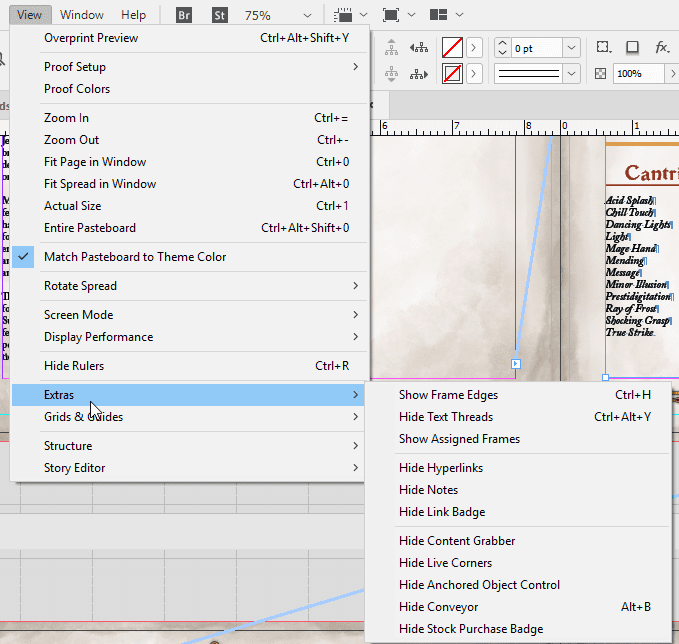Click the text frame out port
This screenshot has height=644, width=679.
[x=516, y=364]
